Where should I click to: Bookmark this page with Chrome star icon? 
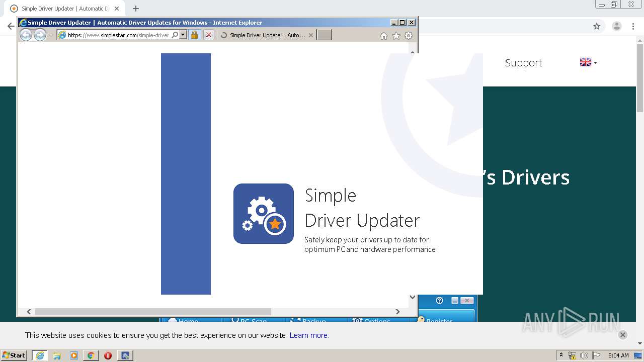click(x=597, y=26)
